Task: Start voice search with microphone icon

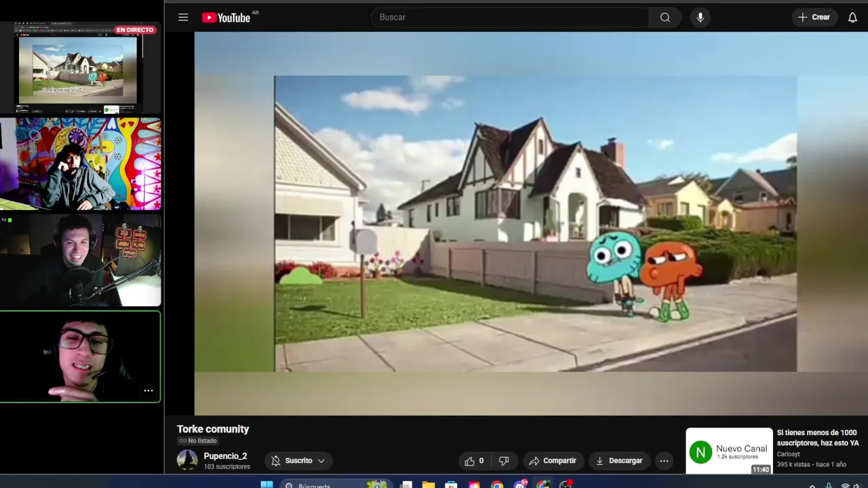Action: click(701, 18)
